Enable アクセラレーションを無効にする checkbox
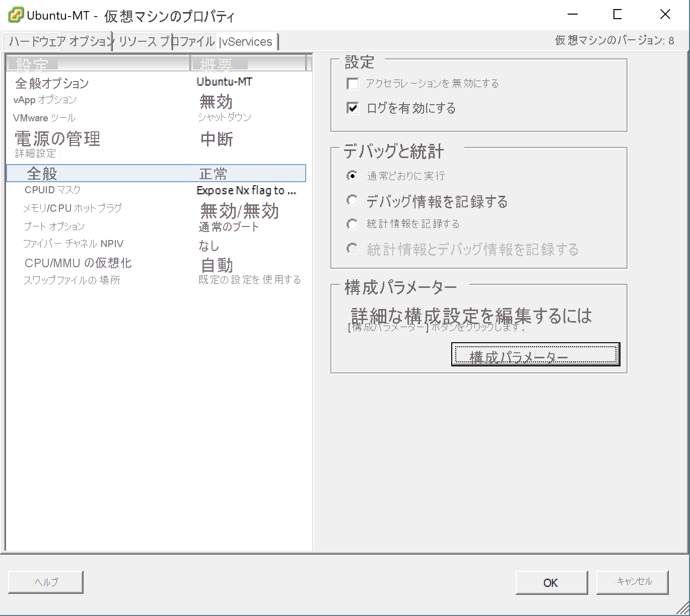 click(x=353, y=84)
